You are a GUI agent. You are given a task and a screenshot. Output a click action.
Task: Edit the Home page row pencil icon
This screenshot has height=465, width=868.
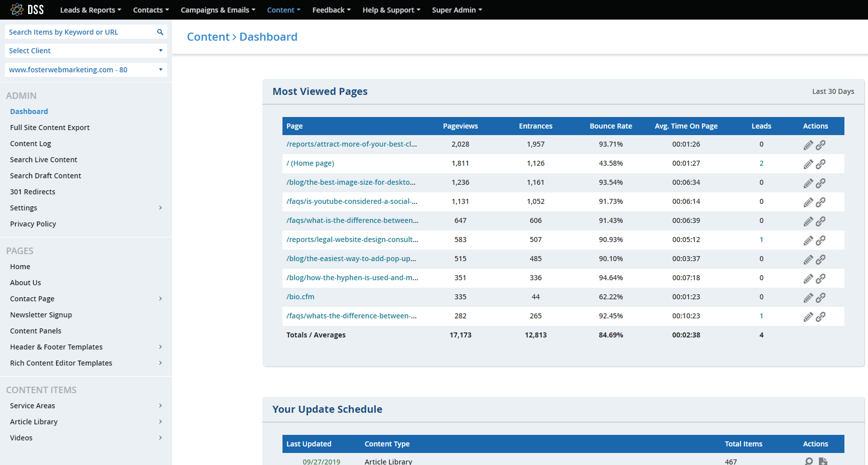[x=808, y=164]
